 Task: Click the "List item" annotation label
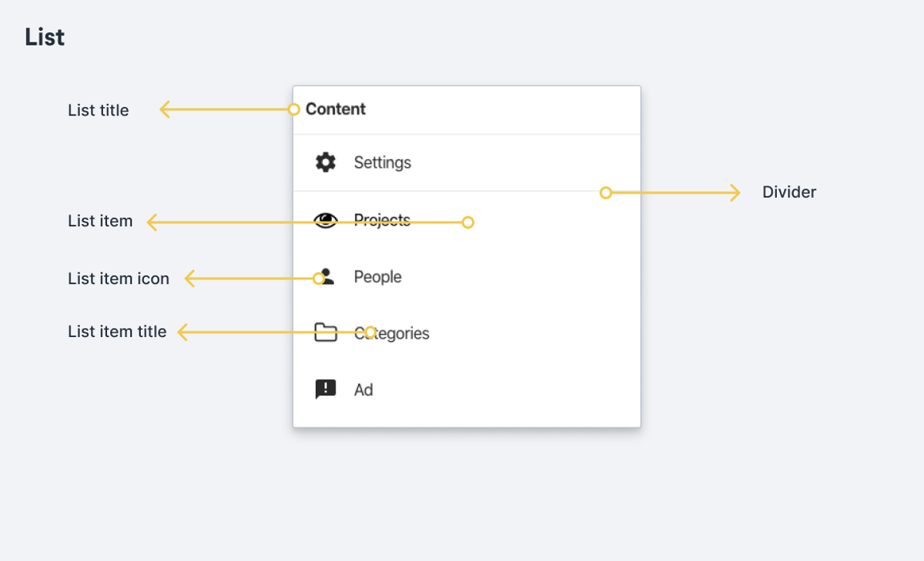(x=100, y=221)
